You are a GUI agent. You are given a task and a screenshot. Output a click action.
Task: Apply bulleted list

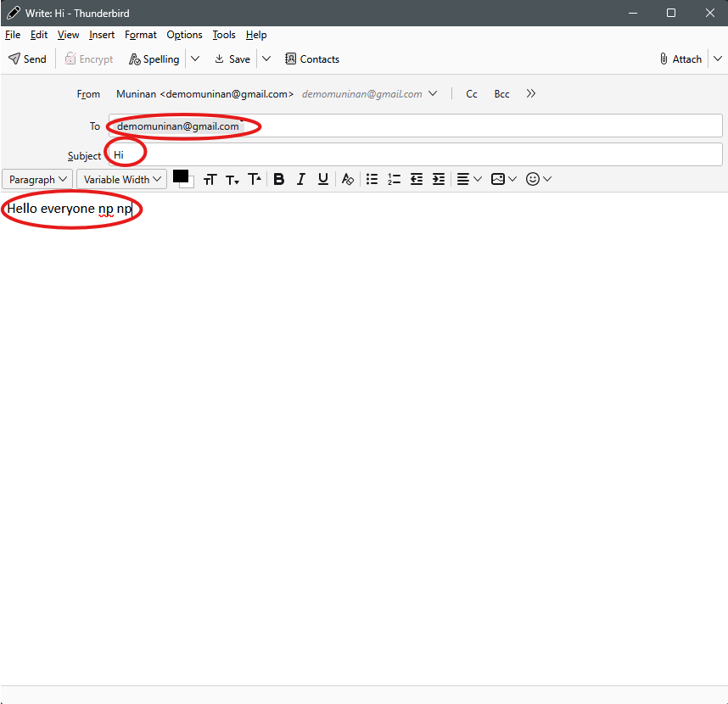[372, 179]
